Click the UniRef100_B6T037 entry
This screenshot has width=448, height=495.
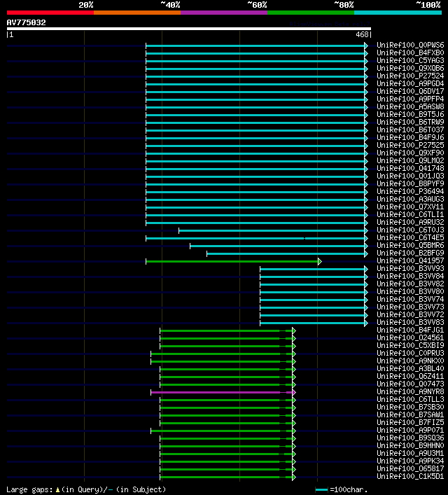point(410,130)
